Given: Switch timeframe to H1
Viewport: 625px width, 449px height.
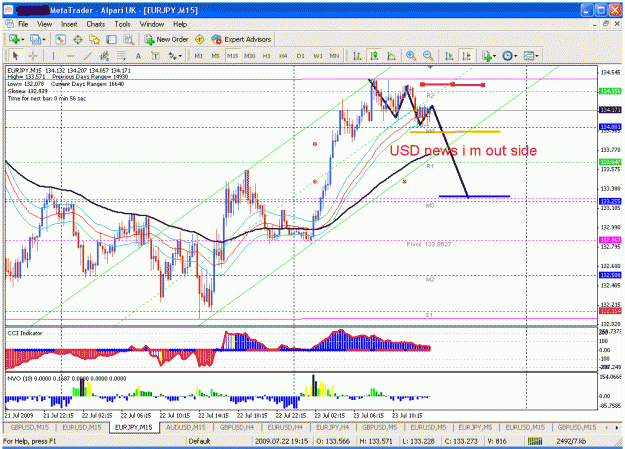Looking at the screenshot, I should 266,56.
